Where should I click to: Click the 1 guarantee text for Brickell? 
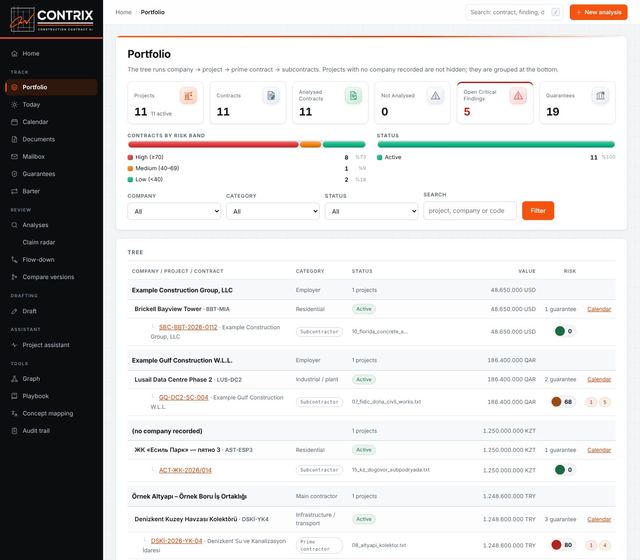point(560,309)
